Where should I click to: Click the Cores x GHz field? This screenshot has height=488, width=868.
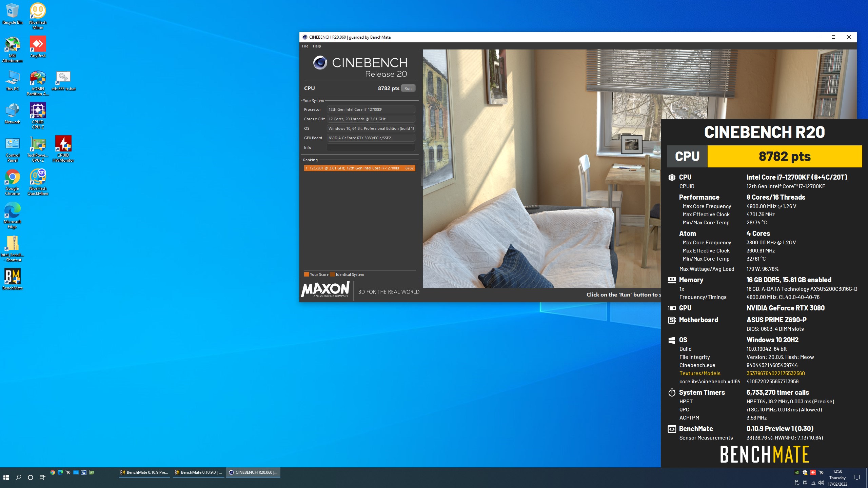[371, 119]
